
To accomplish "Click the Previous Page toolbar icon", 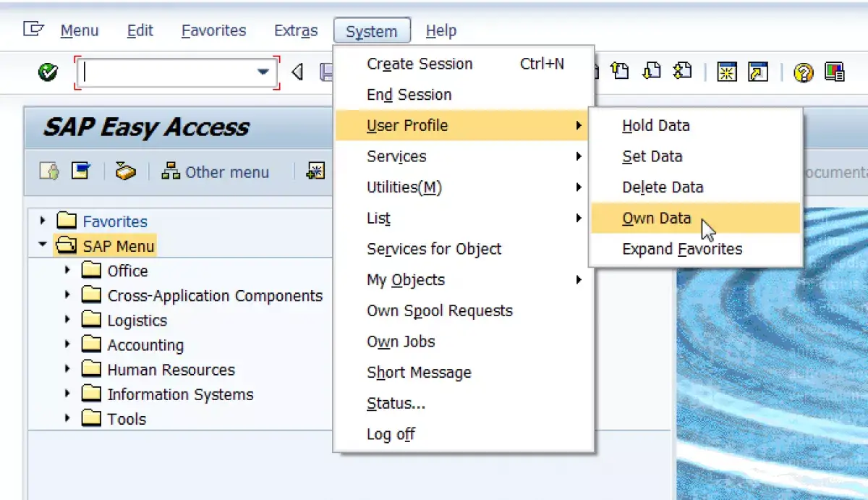I will pyautogui.click(x=620, y=71).
